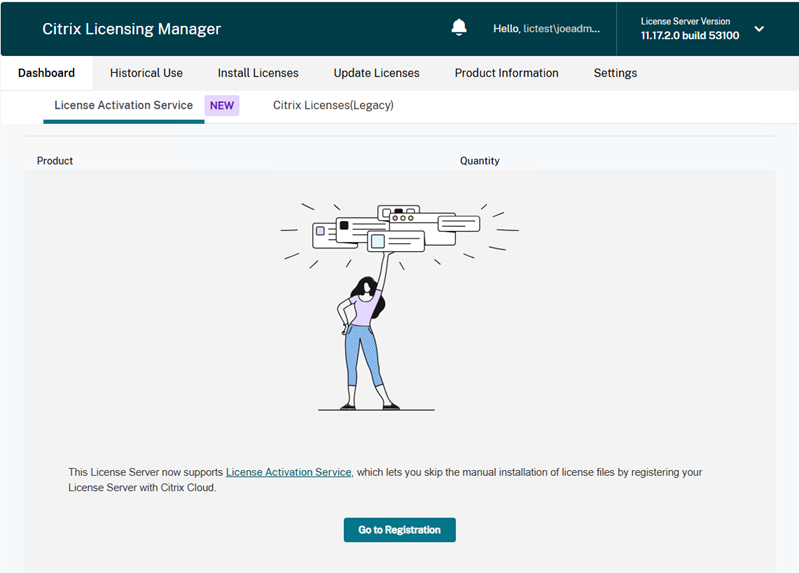
Task: Click the notification bell icon
Action: [x=459, y=28]
